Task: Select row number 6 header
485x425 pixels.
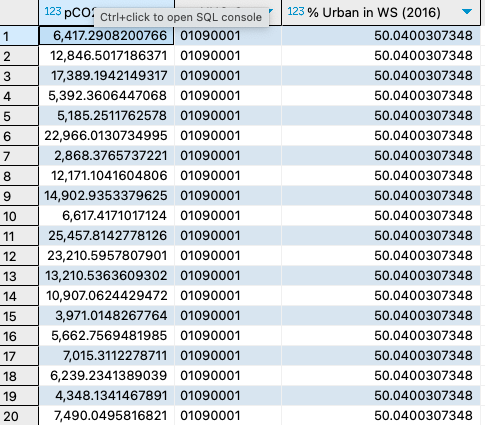Action: [19, 136]
